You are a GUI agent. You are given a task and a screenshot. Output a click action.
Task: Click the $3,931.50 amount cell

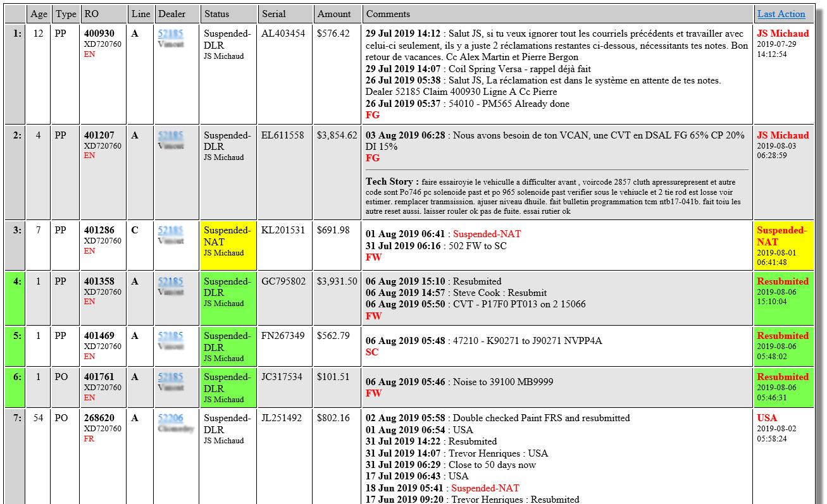337,281
